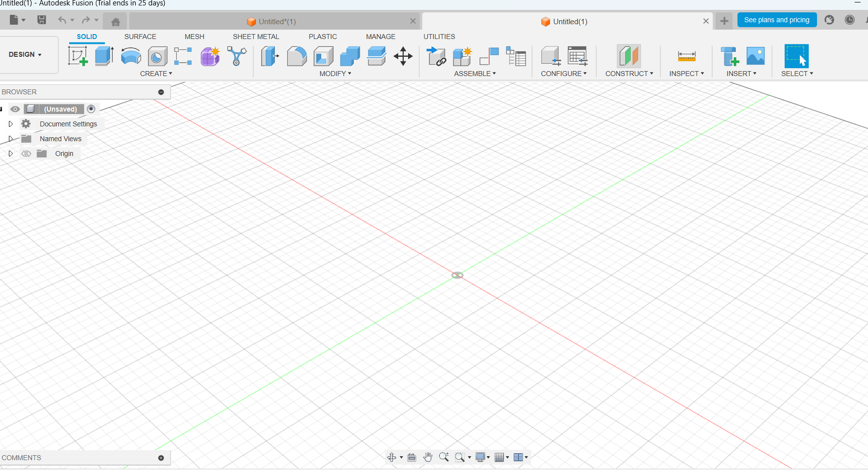Viewport: 868px width, 470px height.
Task: Choose the Fillet tool in Modify
Action: pos(297,56)
